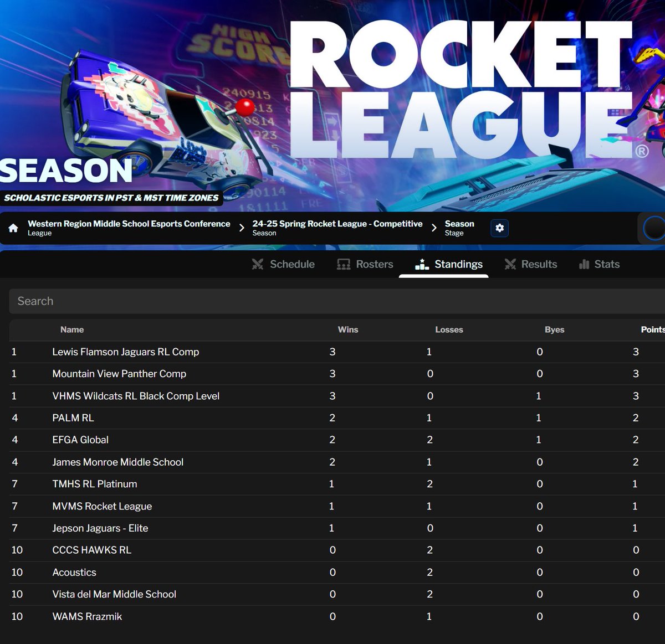Click losses value for EFGA Global
The height and width of the screenshot is (644, 665).
[x=429, y=440]
